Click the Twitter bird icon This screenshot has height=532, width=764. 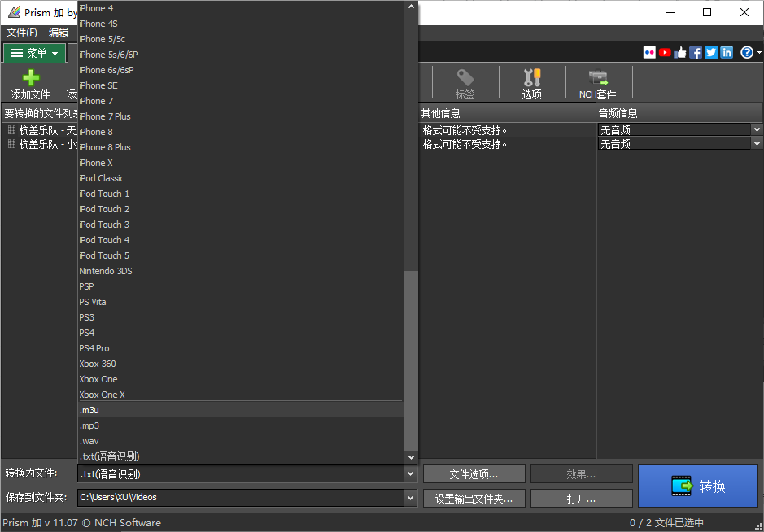tap(710, 52)
